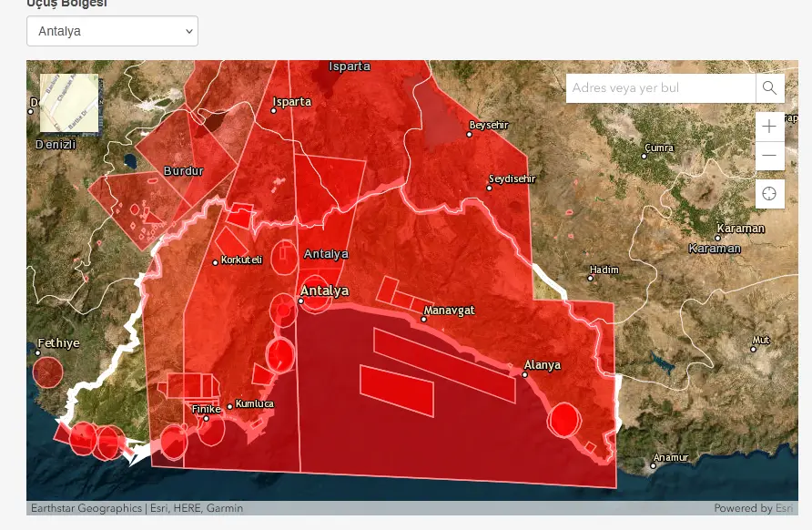The width and height of the screenshot is (812, 530).
Task: Click the locate-me crosshair button
Action: (769, 194)
